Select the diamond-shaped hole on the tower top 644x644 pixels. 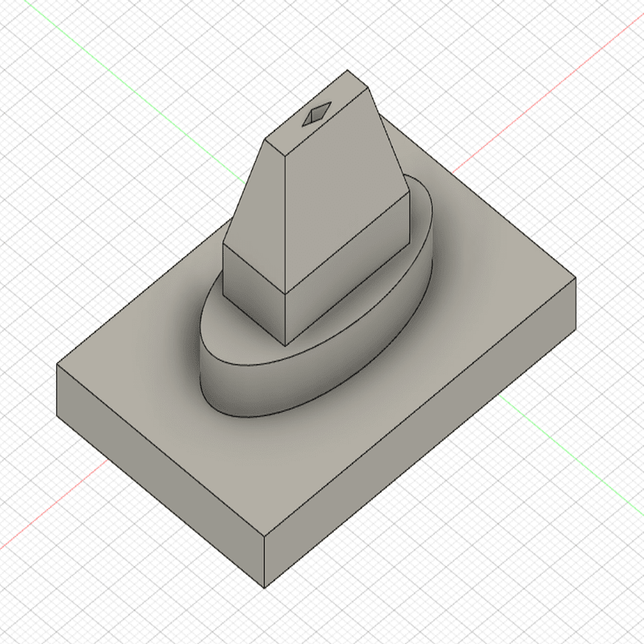[316, 114]
